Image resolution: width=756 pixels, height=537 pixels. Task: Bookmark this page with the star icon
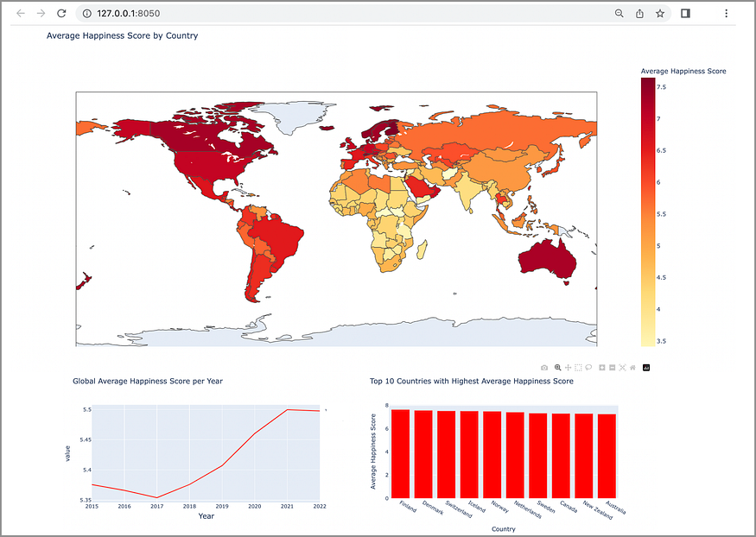[x=660, y=14]
